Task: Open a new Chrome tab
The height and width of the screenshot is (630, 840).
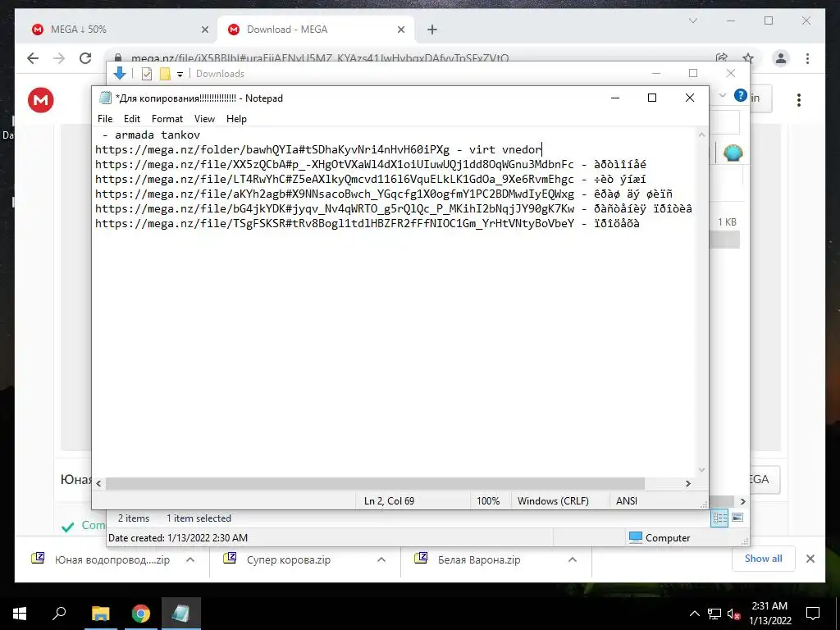Action: tap(432, 30)
